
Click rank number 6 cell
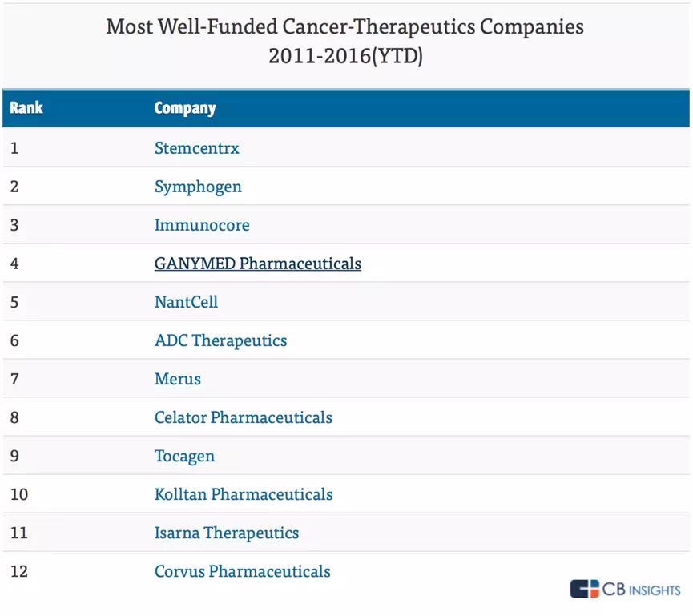14,340
